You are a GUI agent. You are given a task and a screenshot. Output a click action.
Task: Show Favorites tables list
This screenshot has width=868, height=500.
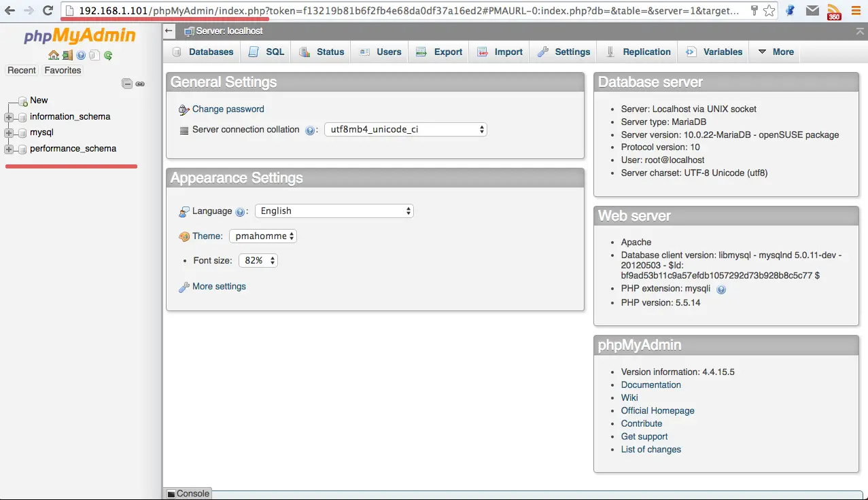tap(63, 71)
